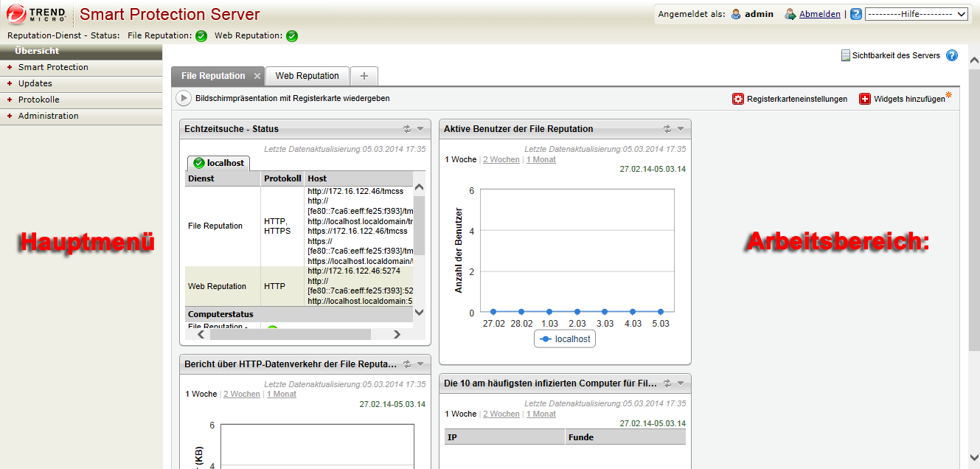Click the slideshow play icon
The image size is (980, 469).
(x=183, y=98)
